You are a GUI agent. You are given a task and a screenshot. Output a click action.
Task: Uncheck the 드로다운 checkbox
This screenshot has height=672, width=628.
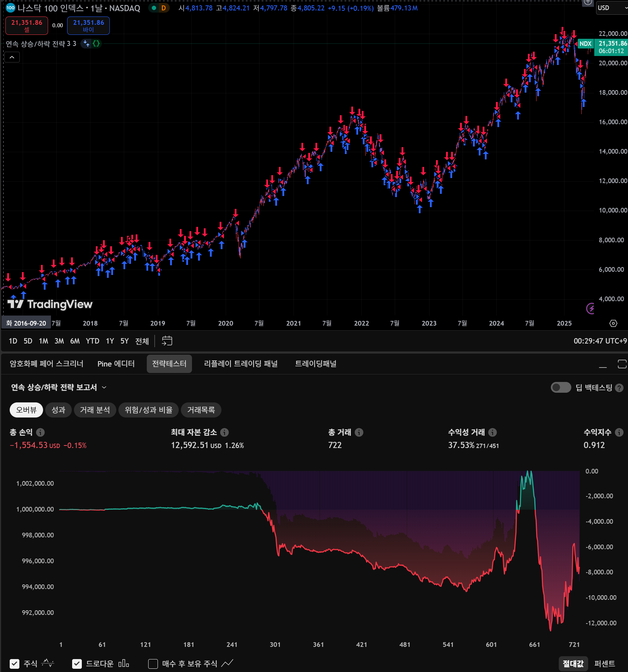point(77,664)
